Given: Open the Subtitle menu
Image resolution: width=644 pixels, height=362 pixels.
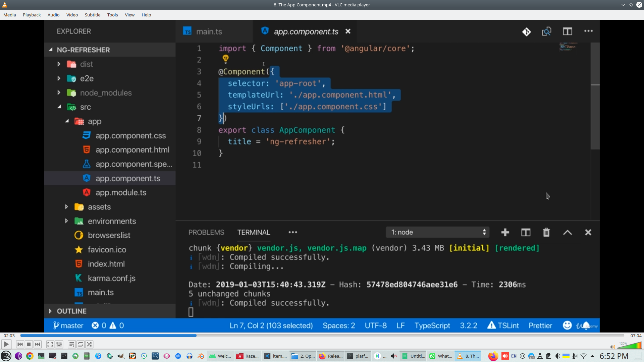Looking at the screenshot, I should [x=92, y=15].
